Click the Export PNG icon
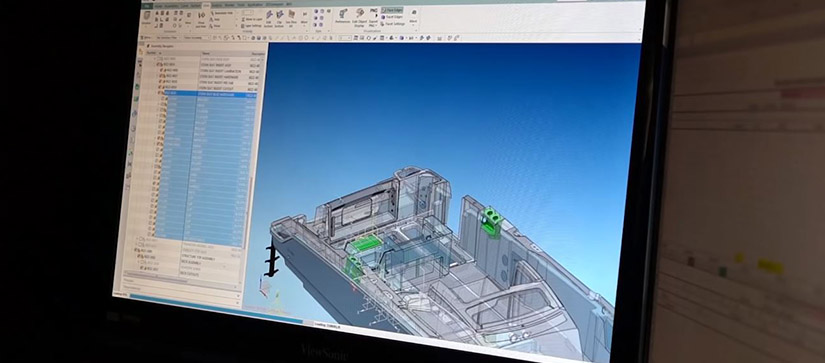825x363 pixels. [x=373, y=18]
